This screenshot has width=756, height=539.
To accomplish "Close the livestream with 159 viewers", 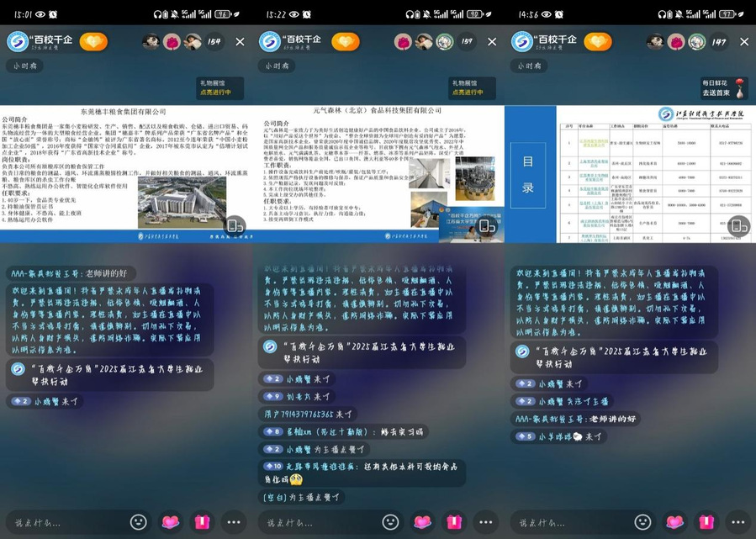I will [492, 42].
